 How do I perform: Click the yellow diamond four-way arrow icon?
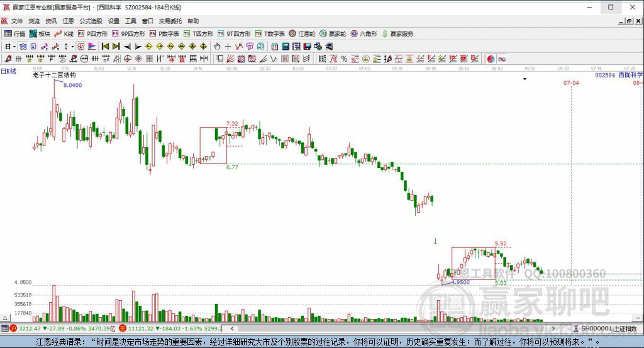(203, 47)
